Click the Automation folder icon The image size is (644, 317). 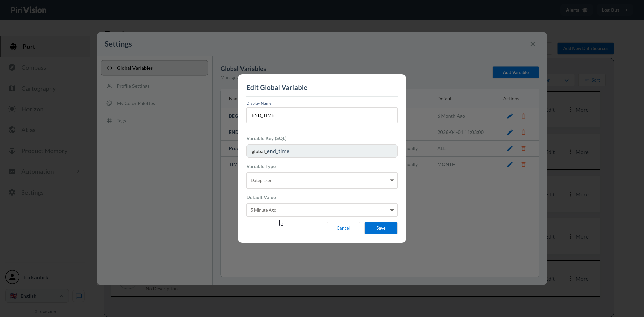click(12, 171)
